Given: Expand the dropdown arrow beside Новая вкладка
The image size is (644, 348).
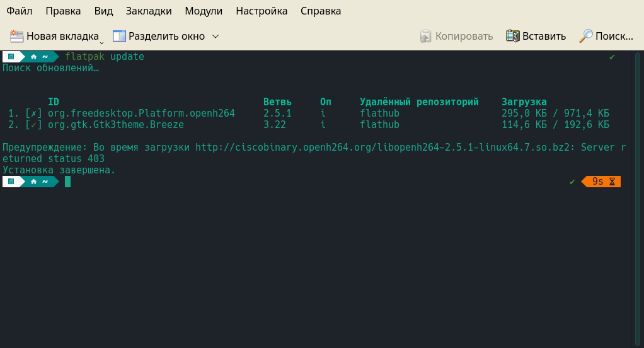Looking at the screenshot, I should [x=102, y=41].
